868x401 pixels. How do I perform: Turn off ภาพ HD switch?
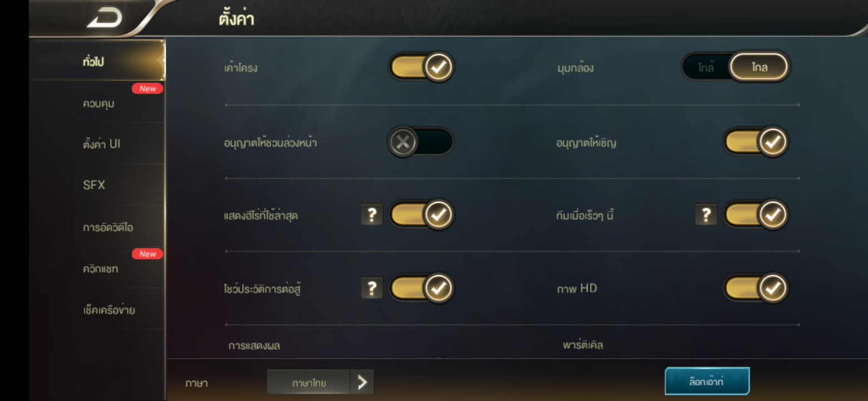[x=756, y=288]
